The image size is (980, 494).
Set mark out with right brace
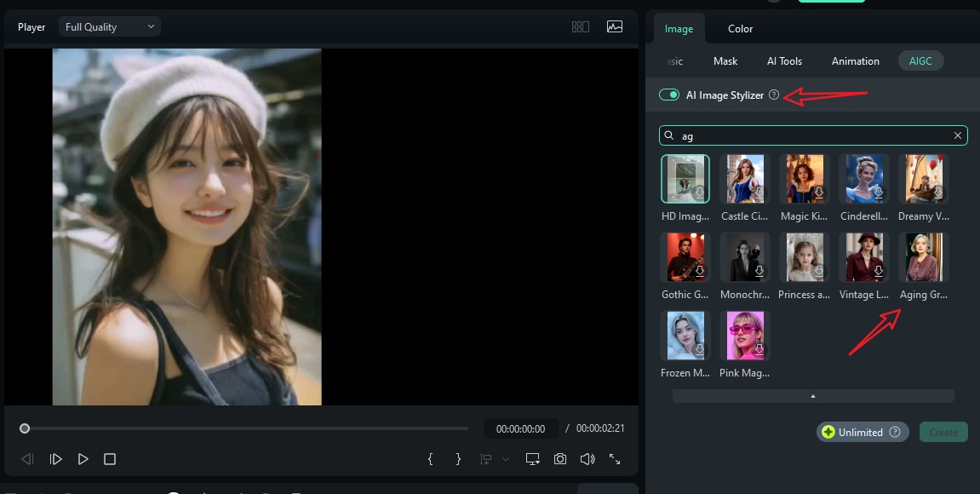(x=458, y=459)
